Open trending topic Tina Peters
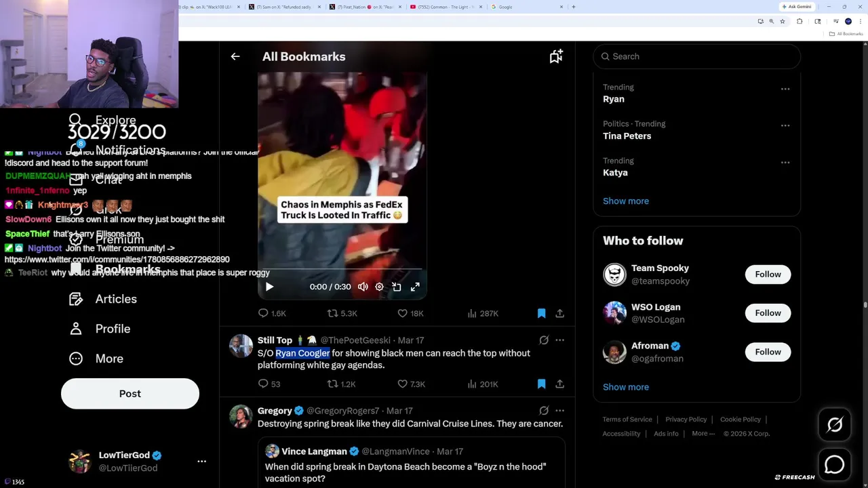The width and height of the screenshot is (868, 488). [627, 136]
